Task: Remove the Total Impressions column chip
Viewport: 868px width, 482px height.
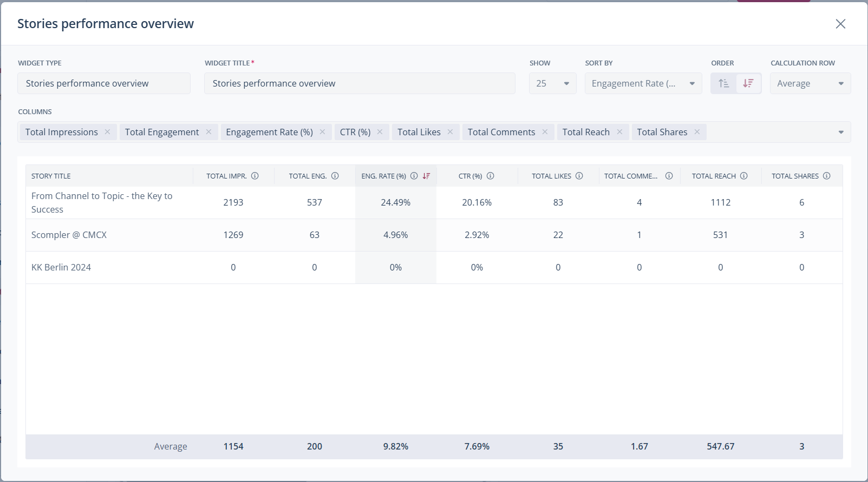Action: coord(107,132)
